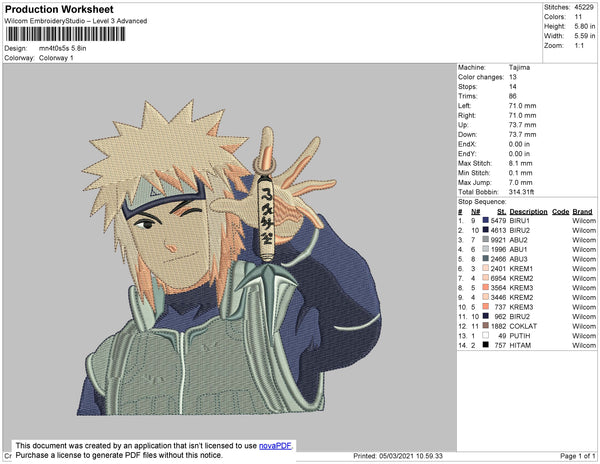Select the COKLAT brown swatch
Viewport: 600px width, 464px height.
(486, 326)
